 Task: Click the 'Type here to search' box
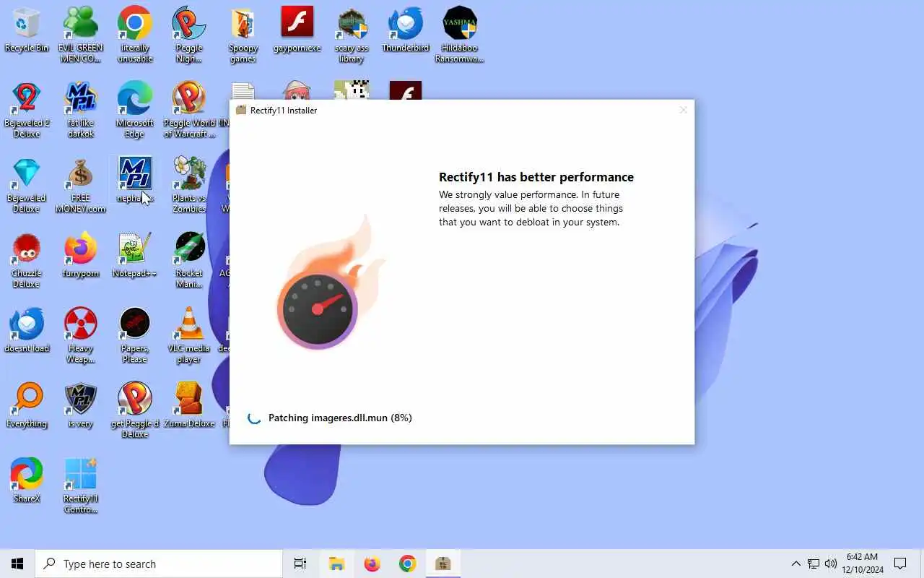coord(159,564)
